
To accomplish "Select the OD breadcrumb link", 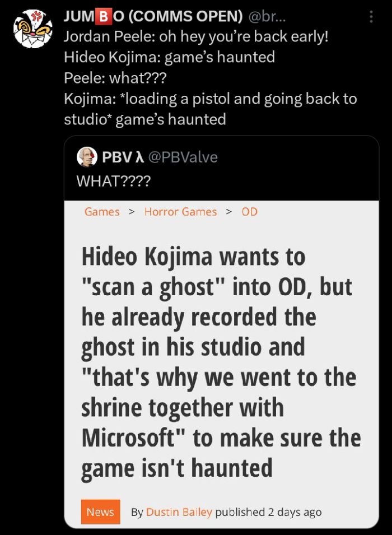I will 249,212.
